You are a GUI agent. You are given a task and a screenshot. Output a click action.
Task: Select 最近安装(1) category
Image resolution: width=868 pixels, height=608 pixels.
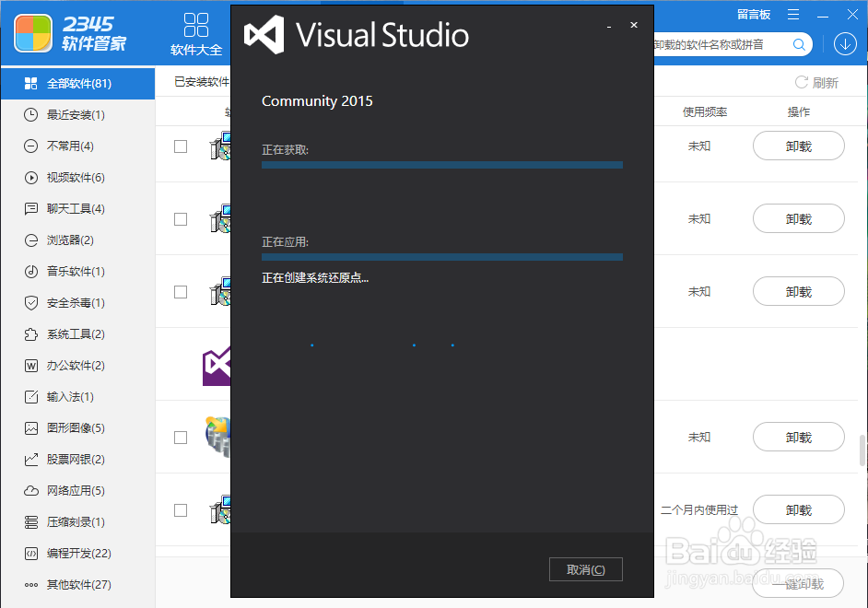pos(77,115)
